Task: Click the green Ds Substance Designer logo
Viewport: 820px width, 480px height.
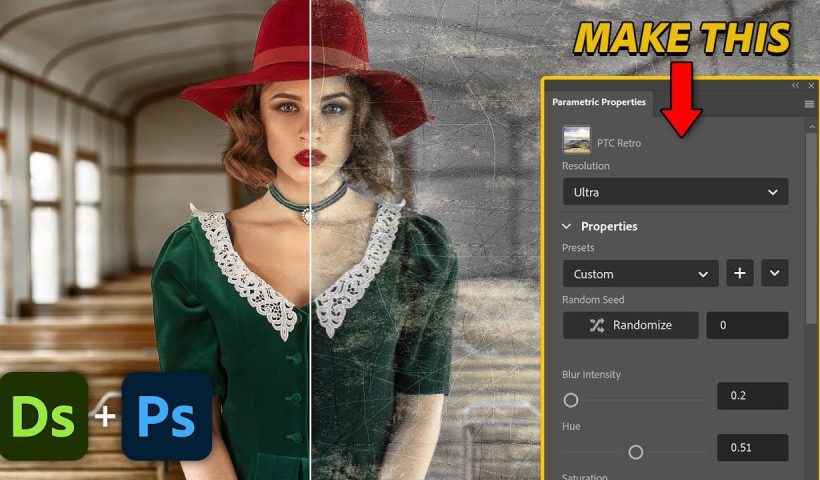Action: tap(44, 415)
